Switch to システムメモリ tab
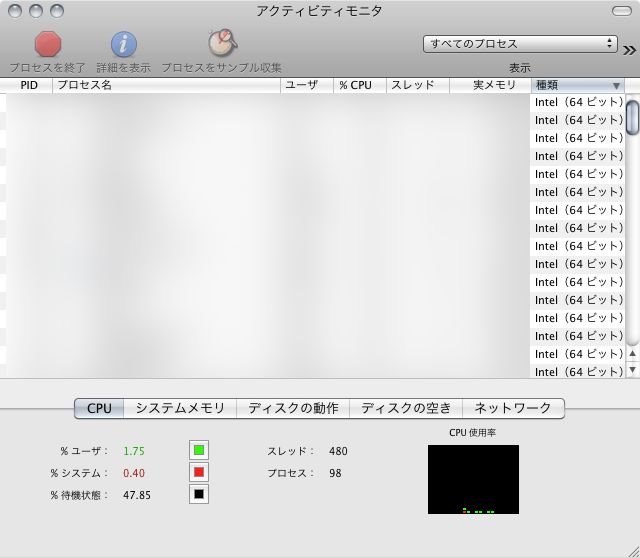Image resolution: width=640 pixels, height=558 pixels. 180,409
